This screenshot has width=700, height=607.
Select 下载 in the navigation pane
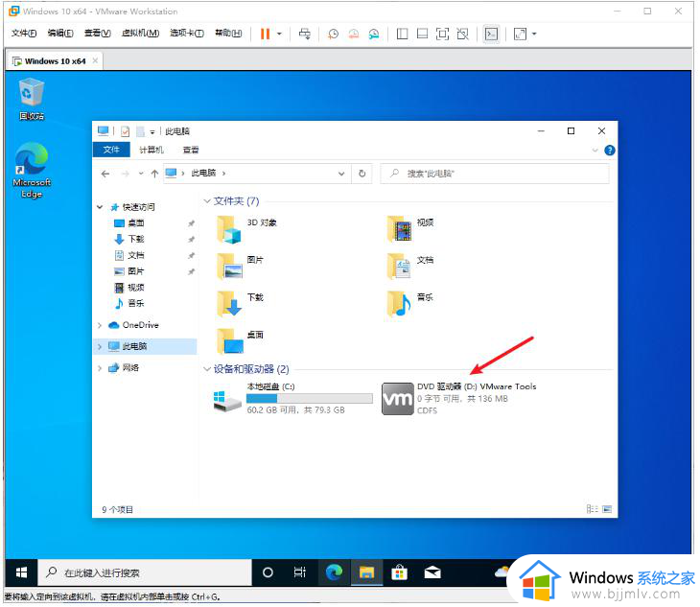click(x=136, y=239)
